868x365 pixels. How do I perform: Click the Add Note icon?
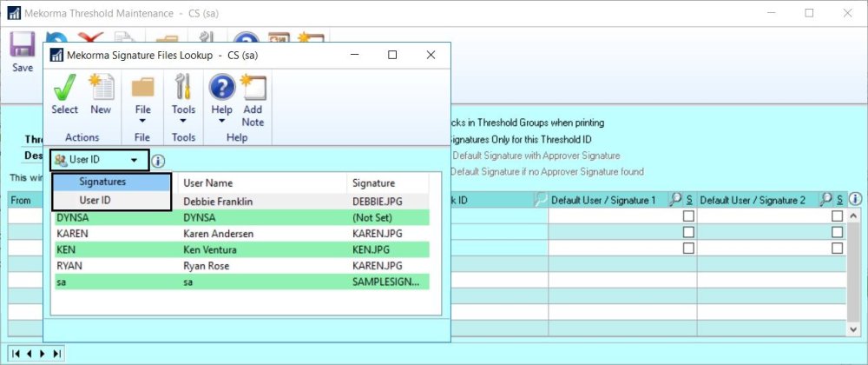pos(253,88)
